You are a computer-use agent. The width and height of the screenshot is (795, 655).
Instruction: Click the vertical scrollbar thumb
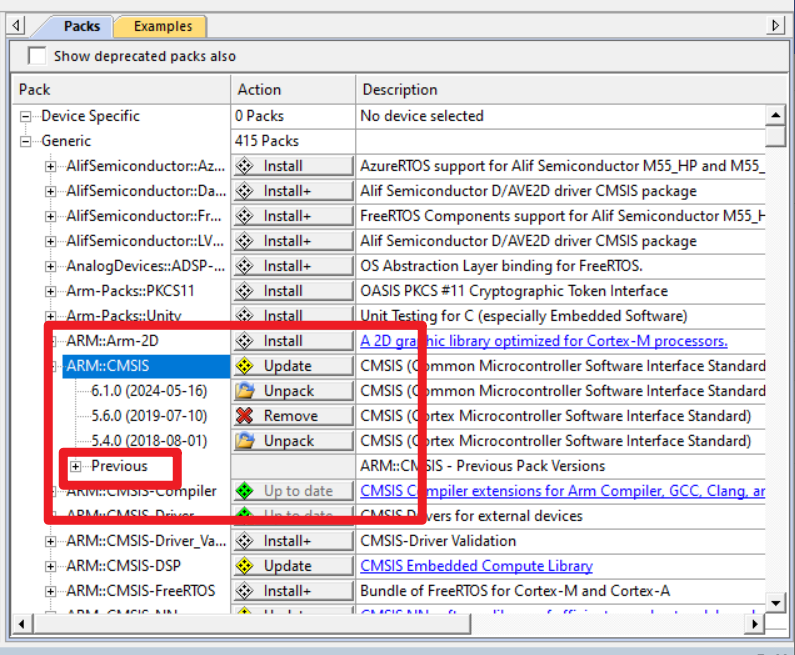click(x=775, y=136)
